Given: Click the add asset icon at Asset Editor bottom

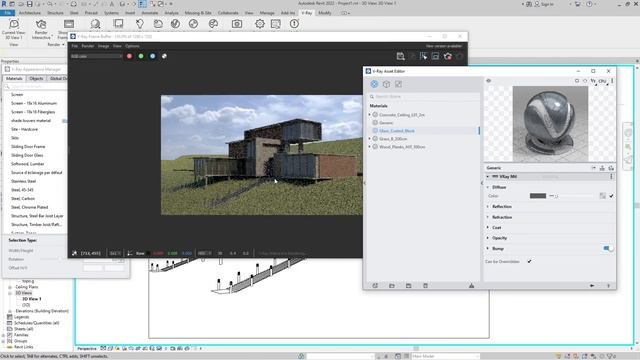Looking at the screenshot, I should point(375,286).
